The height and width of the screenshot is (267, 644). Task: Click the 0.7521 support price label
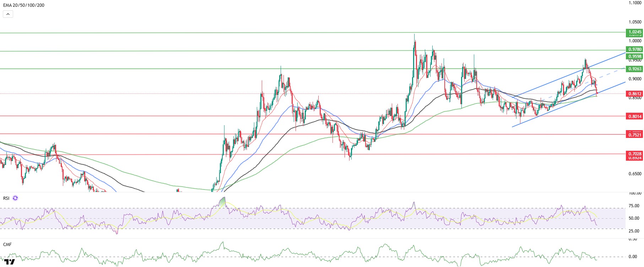tap(635, 135)
